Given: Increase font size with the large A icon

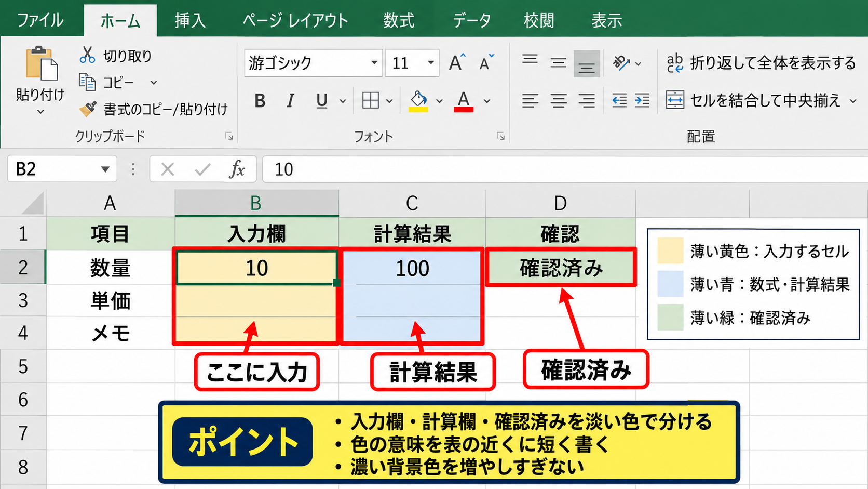Looking at the screenshot, I should (457, 62).
